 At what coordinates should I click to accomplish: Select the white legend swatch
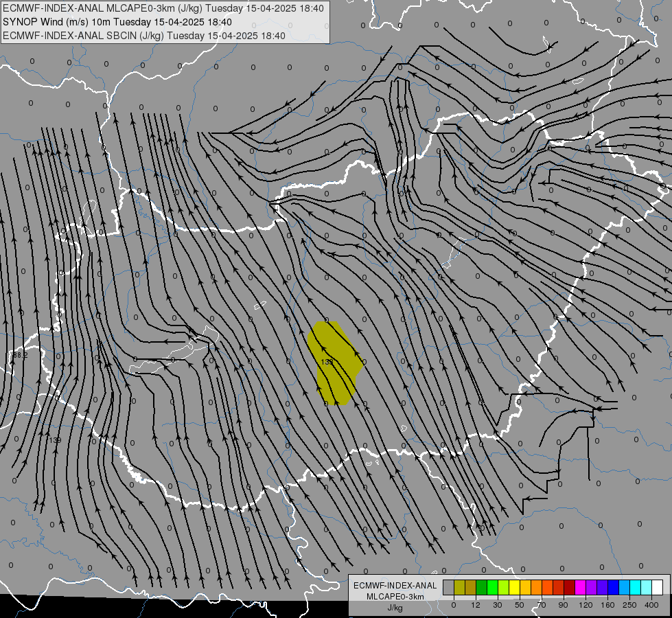click(658, 587)
